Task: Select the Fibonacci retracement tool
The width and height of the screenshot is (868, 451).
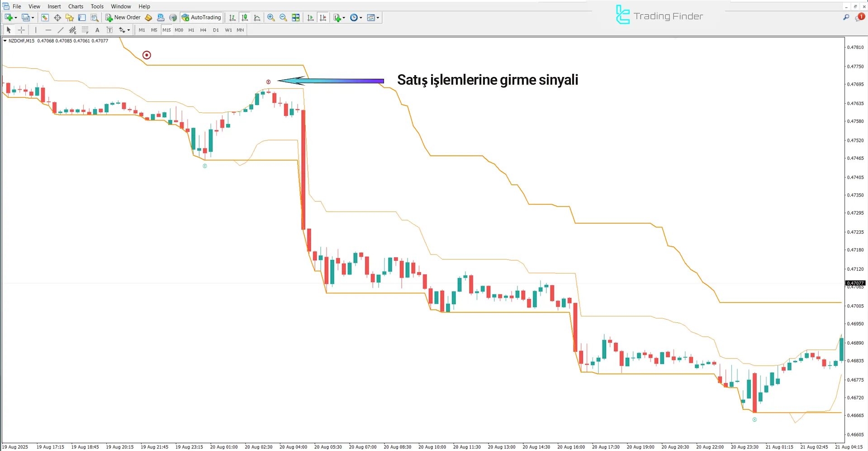Action: 85,30
